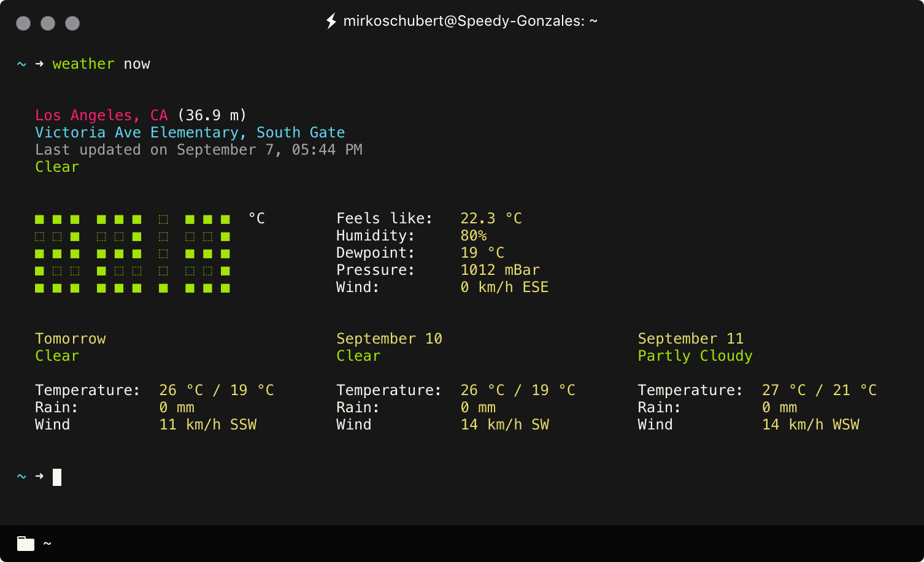The image size is (924, 562).
Task: Click Victoria Ave Elementary, South Gate text
Action: 190,132
